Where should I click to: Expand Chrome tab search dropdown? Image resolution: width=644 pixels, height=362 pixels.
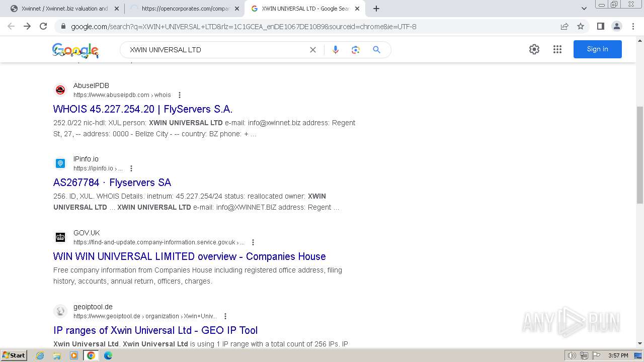[584, 9]
